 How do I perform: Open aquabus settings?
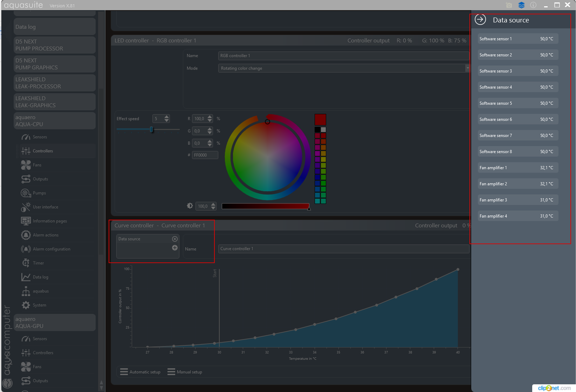click(x=40, y=291)
